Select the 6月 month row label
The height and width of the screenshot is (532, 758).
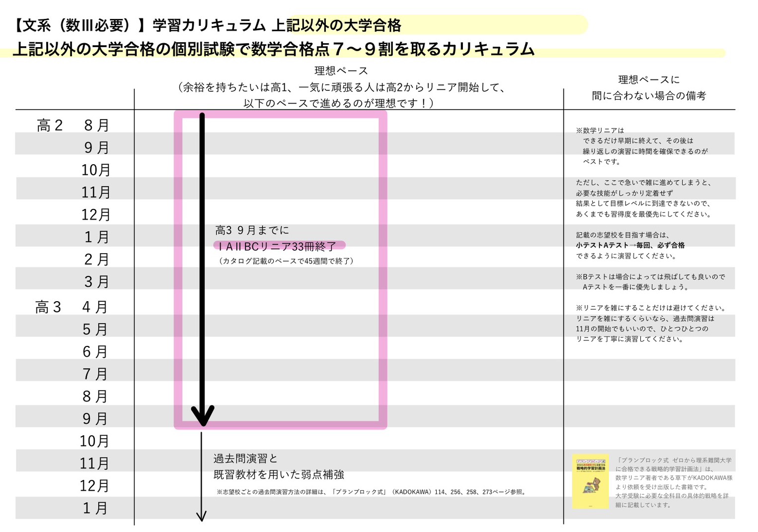(95, 352)
